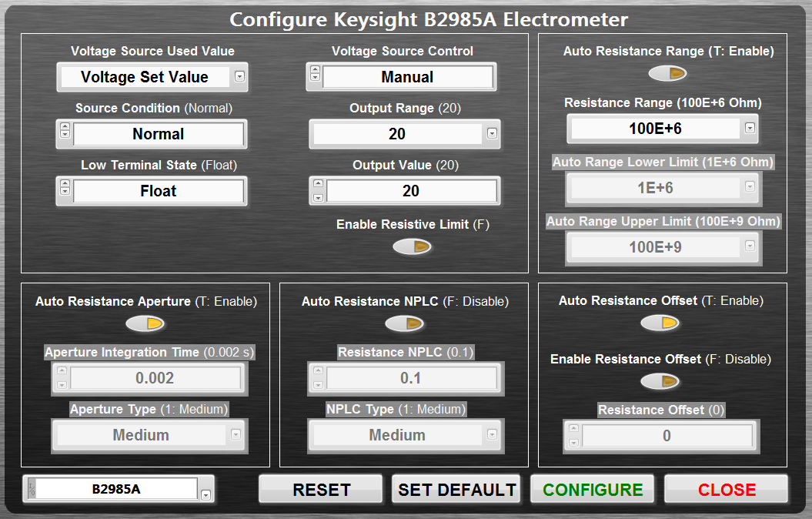Screen dimensions: 812x519
Task: Open the Auto Range Upper Limit dropdown
Action: (x=750, y=246)
